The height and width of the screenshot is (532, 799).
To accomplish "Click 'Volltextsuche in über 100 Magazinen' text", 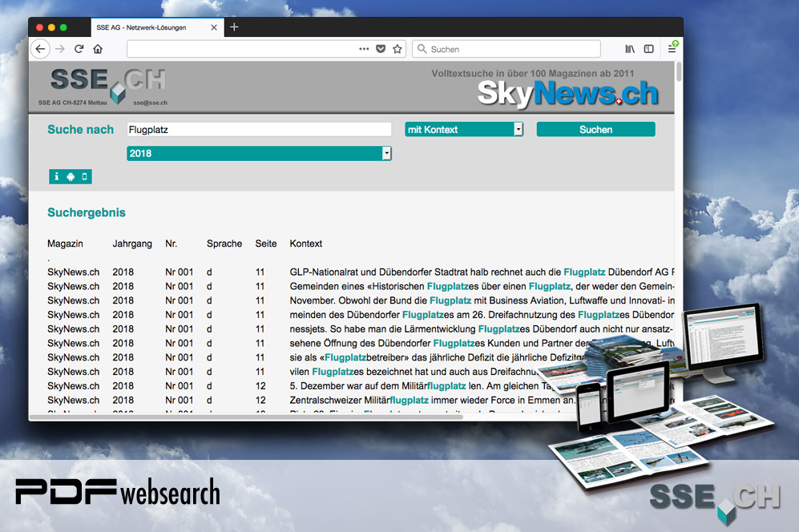I will (532, 74).
